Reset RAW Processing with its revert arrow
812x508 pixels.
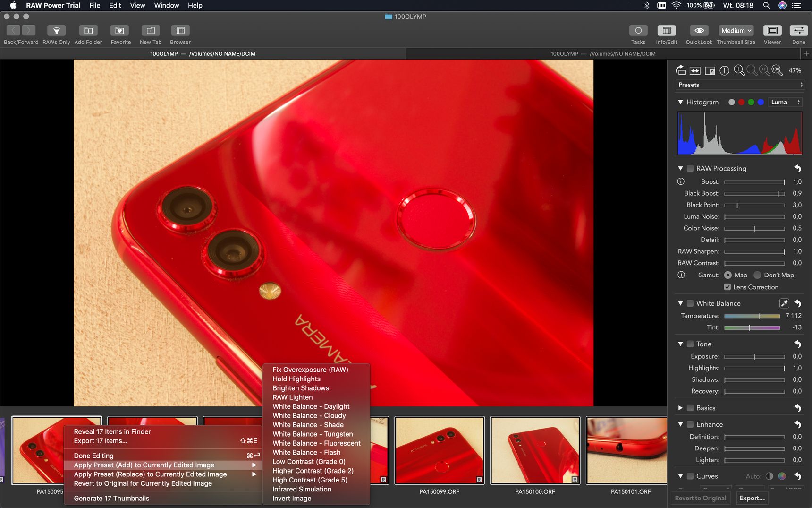click(797, 169)
